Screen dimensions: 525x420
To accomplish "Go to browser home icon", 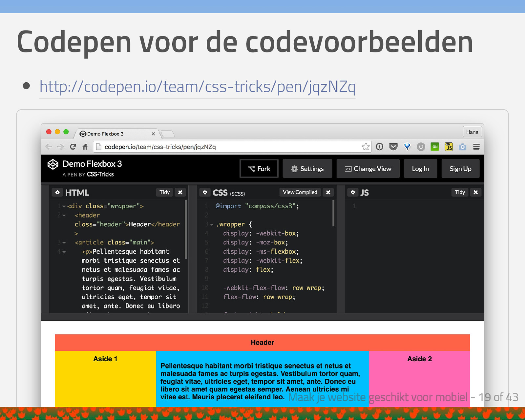I will coord(85,147).
